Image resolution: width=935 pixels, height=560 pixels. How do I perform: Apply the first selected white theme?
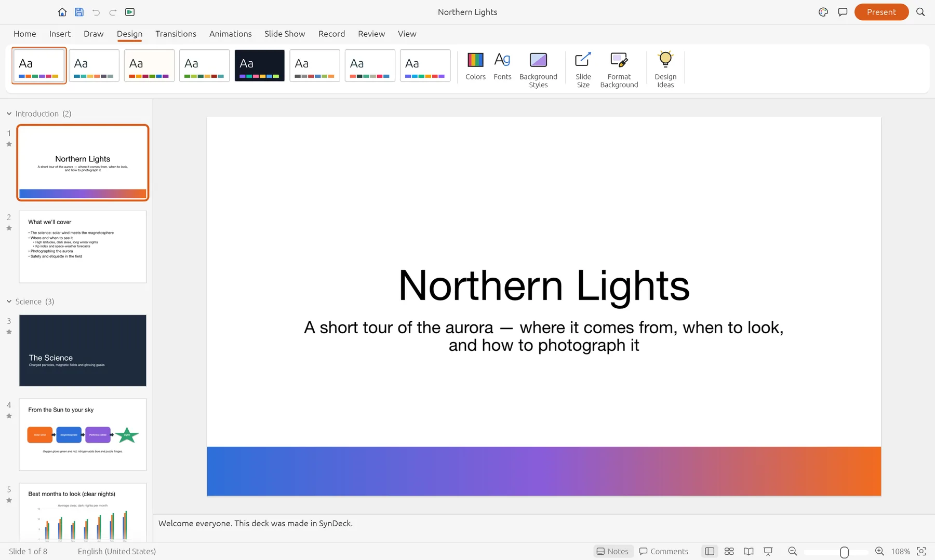point(39,65)
